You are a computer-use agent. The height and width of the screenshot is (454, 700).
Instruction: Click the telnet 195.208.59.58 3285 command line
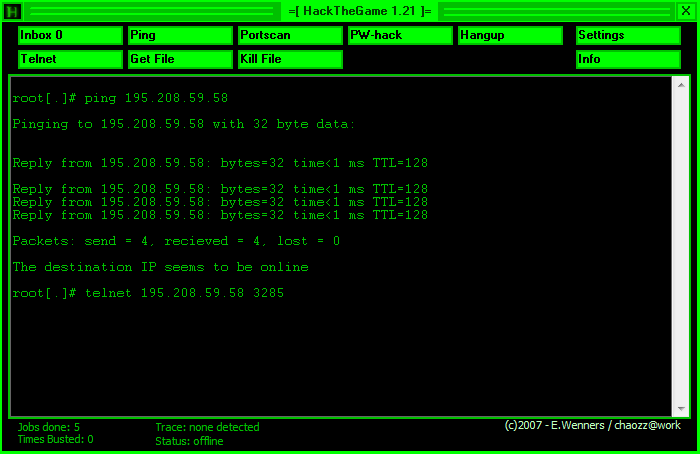tap(148, 293)
